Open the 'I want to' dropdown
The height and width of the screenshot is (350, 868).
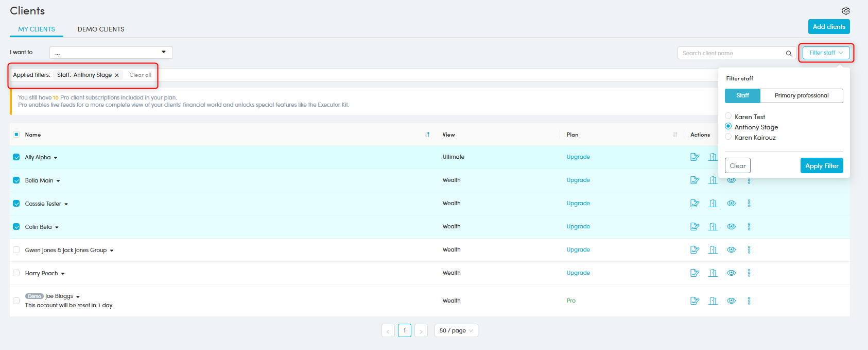click(x=111, y=53)
